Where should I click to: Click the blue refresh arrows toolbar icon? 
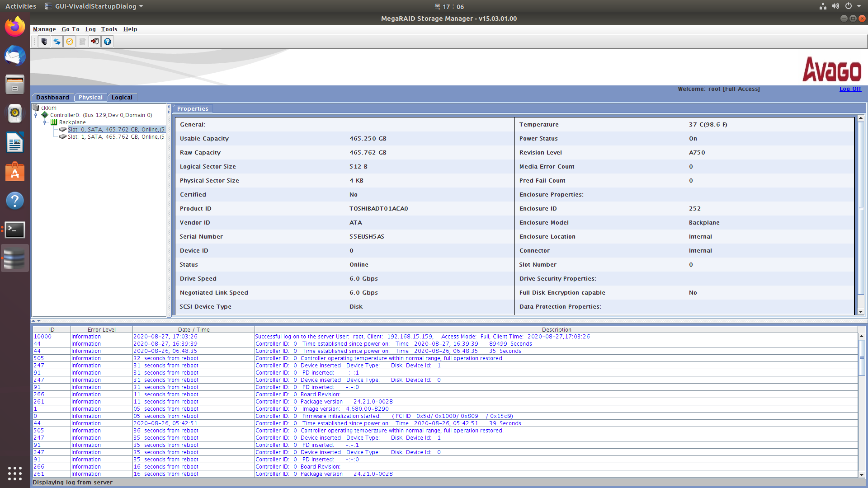click(x=57, y=42)
